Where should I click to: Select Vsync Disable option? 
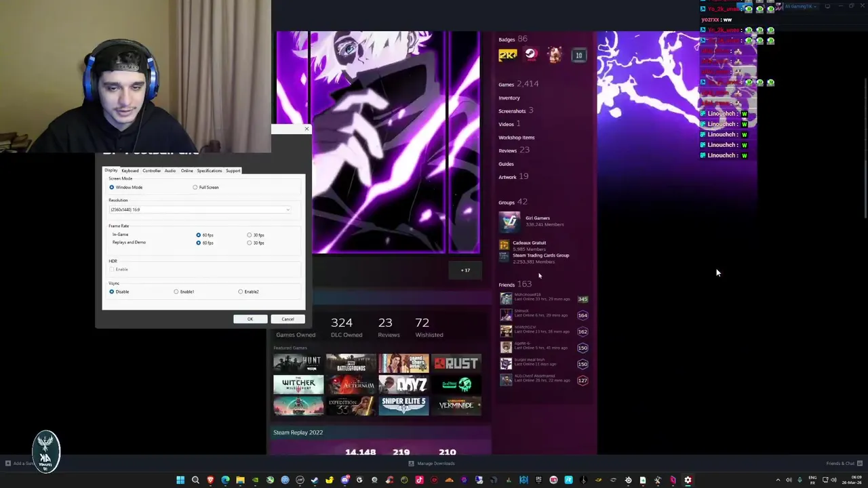[112, 291]
